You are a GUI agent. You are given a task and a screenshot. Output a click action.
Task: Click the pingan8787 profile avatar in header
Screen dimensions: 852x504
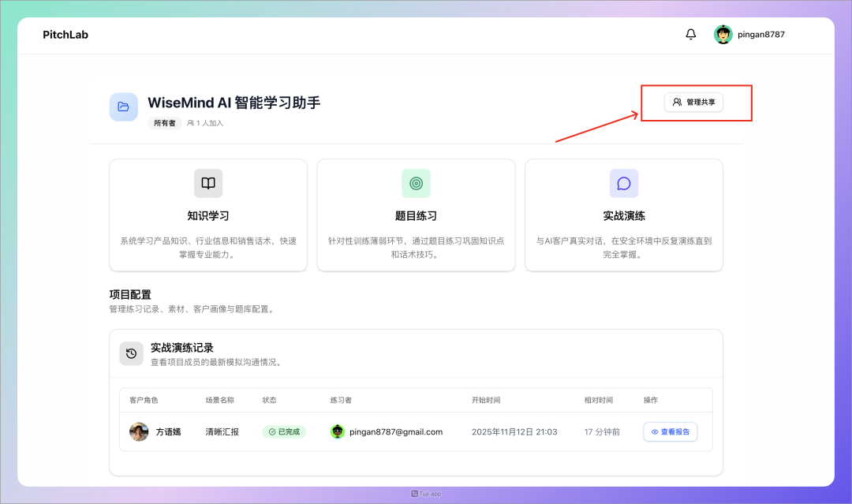tap(723, 34)
